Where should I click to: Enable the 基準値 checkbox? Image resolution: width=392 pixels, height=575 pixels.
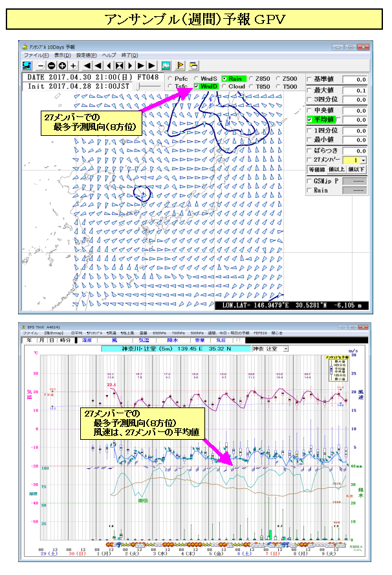coord(309,79)
